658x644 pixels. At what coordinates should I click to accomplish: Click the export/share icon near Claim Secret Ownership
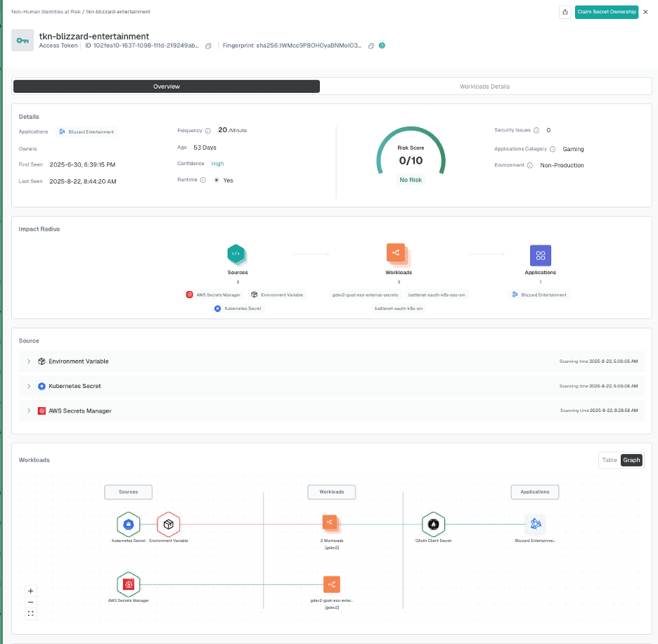pyautogui.click(x=565, y=12)
